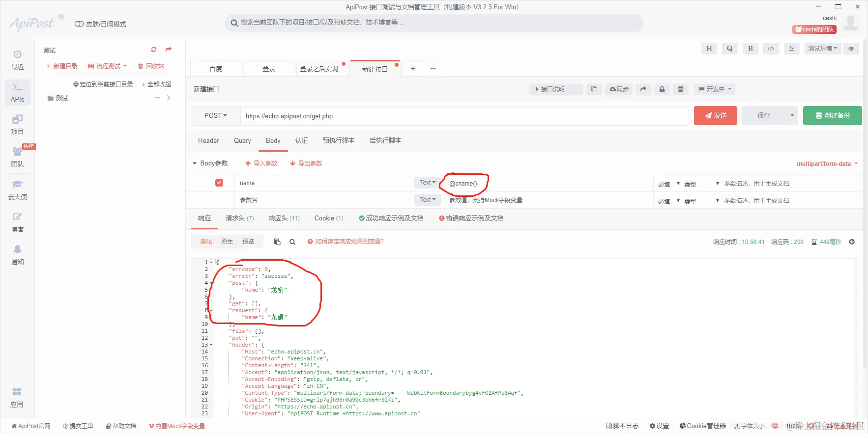Click the @cname() parameter value field

point(548,183)
